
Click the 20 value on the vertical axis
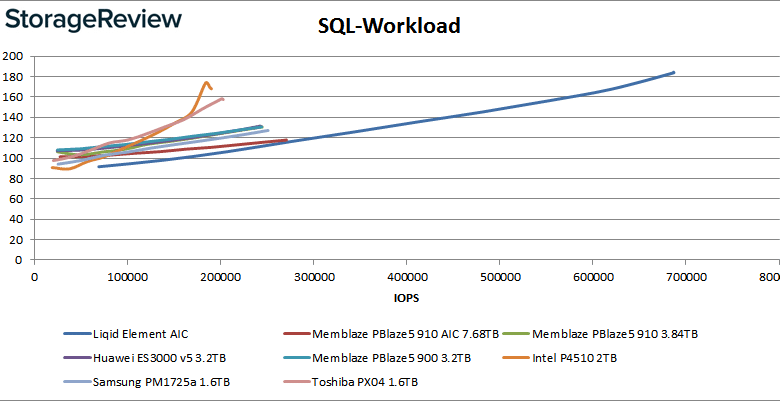tap(16, 240)
